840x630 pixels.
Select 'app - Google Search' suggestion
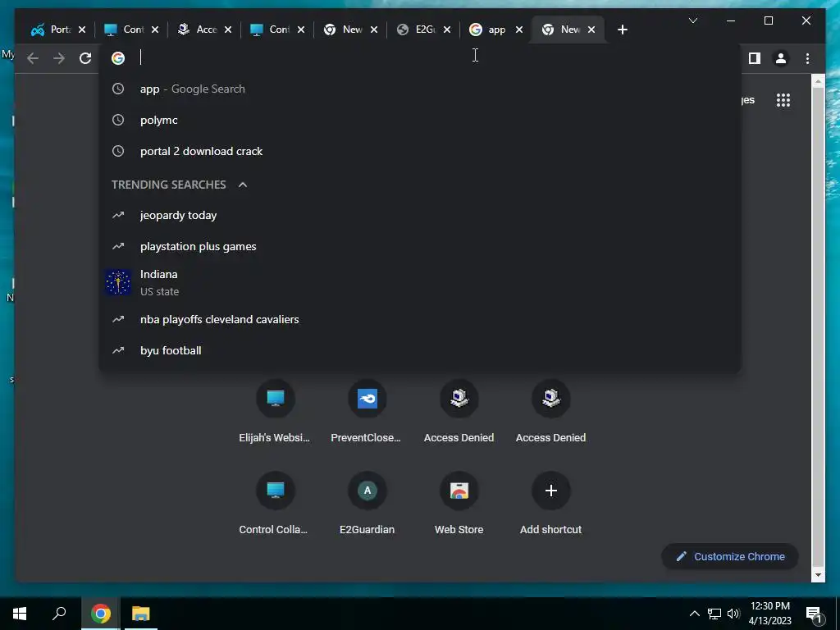[x=420, y=89]
